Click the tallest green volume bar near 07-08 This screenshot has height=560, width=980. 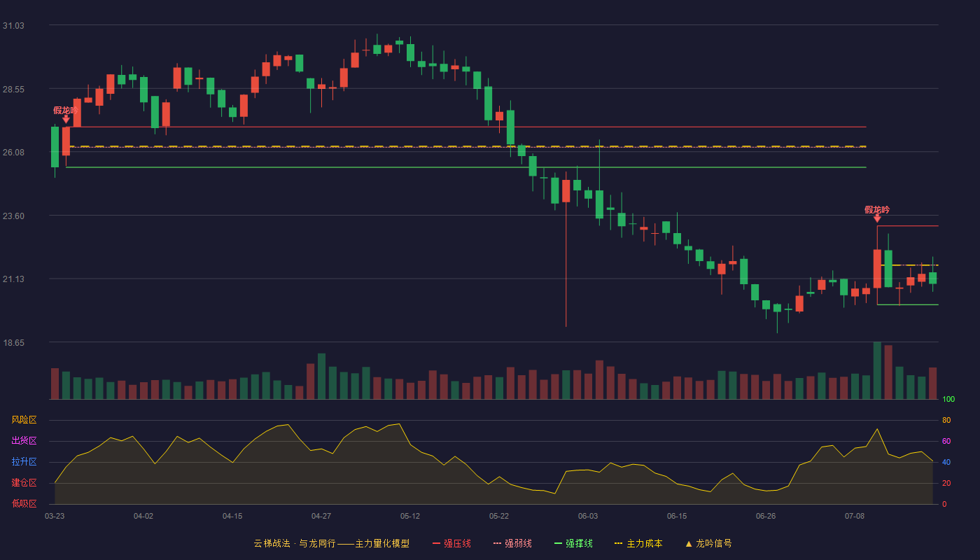877,370
